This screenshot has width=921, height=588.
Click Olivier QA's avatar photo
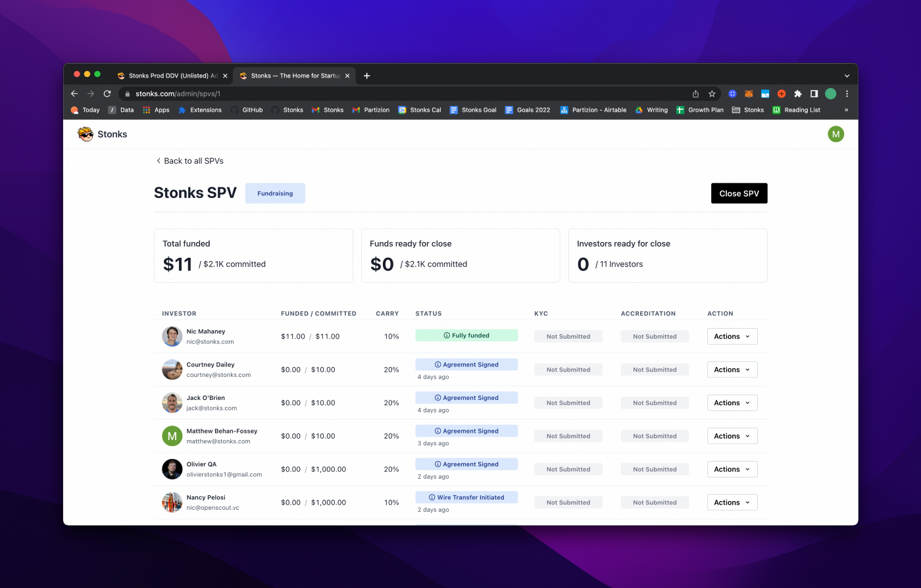tap(172, 469)
